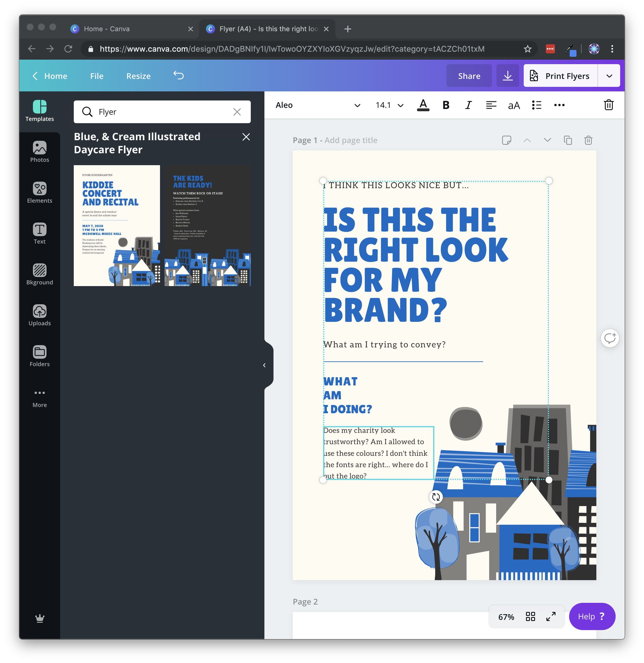
Task: Click the Share button
Action: point(469,75)
